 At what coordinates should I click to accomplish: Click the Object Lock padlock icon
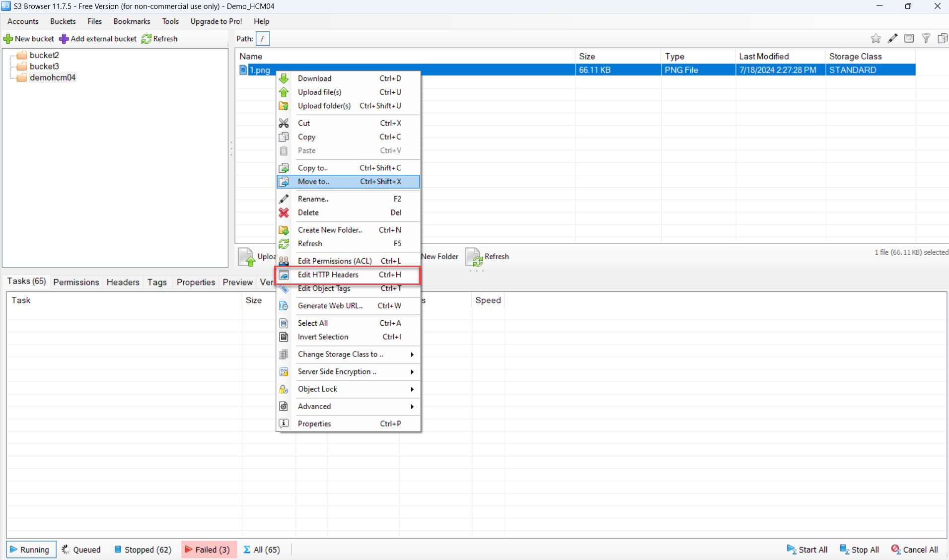click(x=284, y=389)
